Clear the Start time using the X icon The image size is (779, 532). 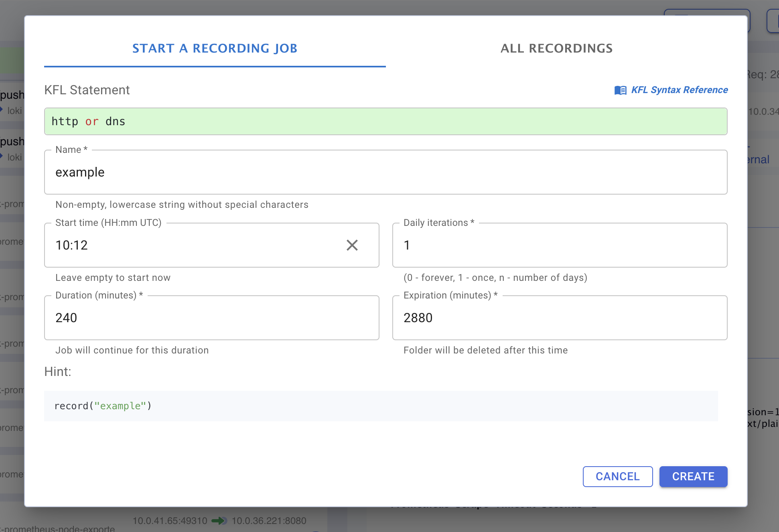(x=352, y=245)
